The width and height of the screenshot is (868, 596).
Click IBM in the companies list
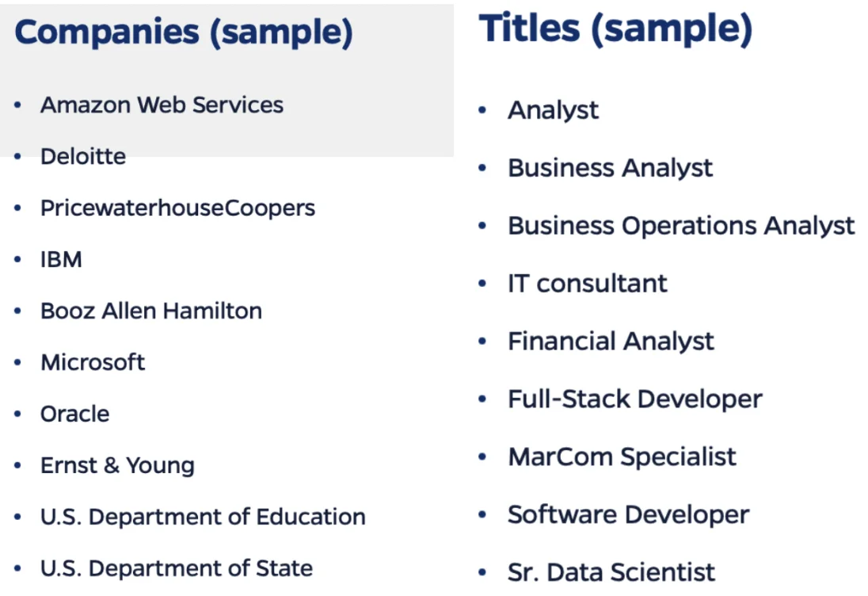click(61, 260)
